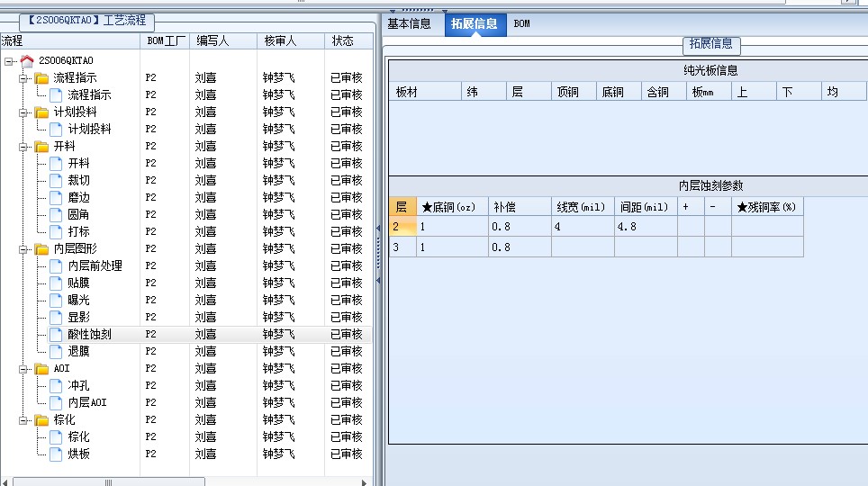Screen dimensions: 868x486
Task: Click the 酸性蚀刻 document icon
Action: pyautogui.click(x=56, y=334)
